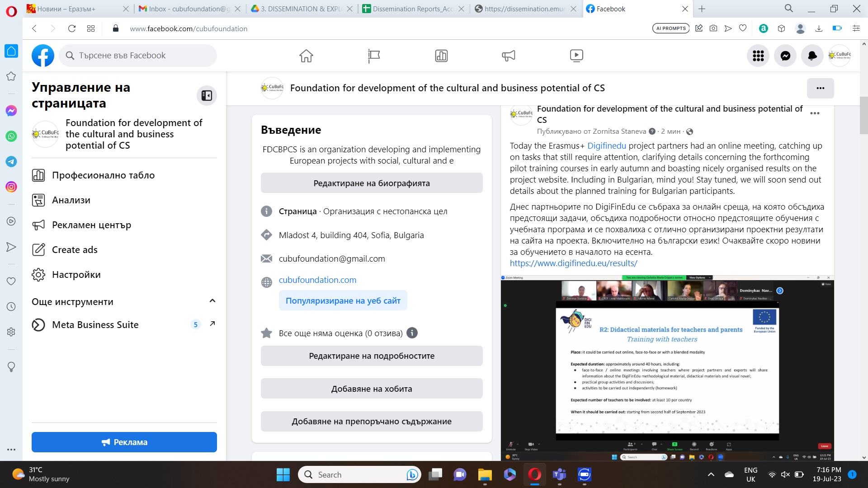Click the Facebook logo

tap(43, 56)
